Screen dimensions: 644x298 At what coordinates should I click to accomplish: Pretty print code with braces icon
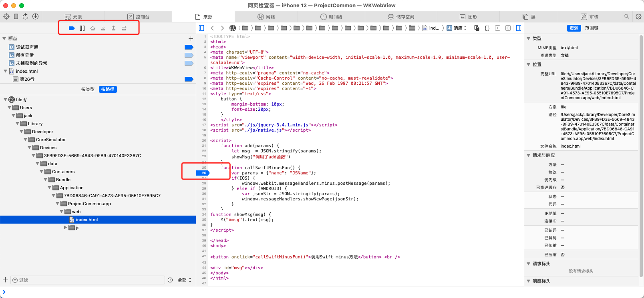(x=487, y=28)
